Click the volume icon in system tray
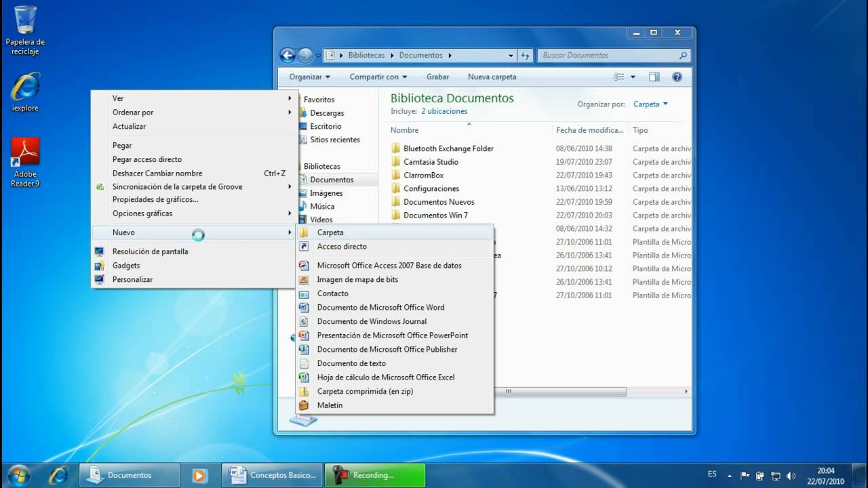The height and width of the screenshot is (488, 868). pyautogui.click(x=790, y=475)
